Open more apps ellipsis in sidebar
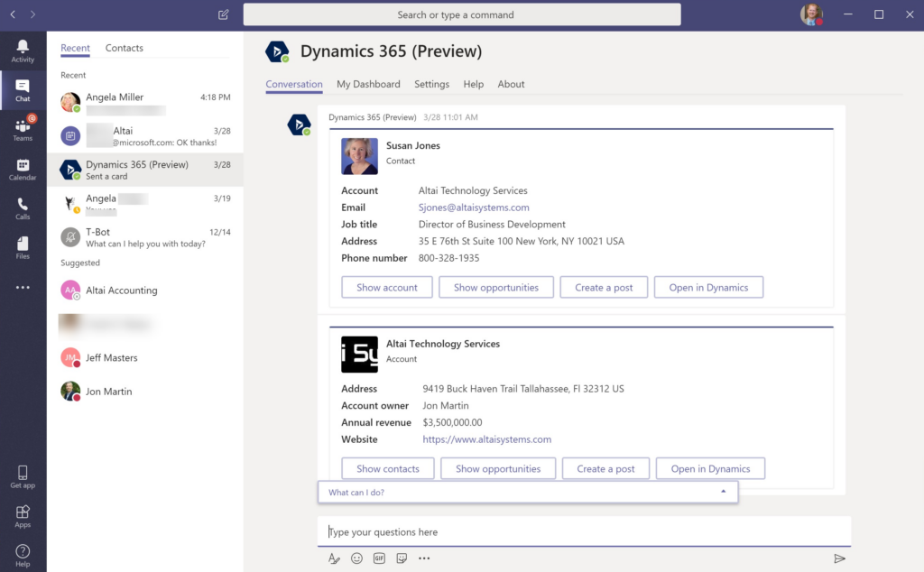The width and height of the screenshot is (924, 572). point(23,288)
